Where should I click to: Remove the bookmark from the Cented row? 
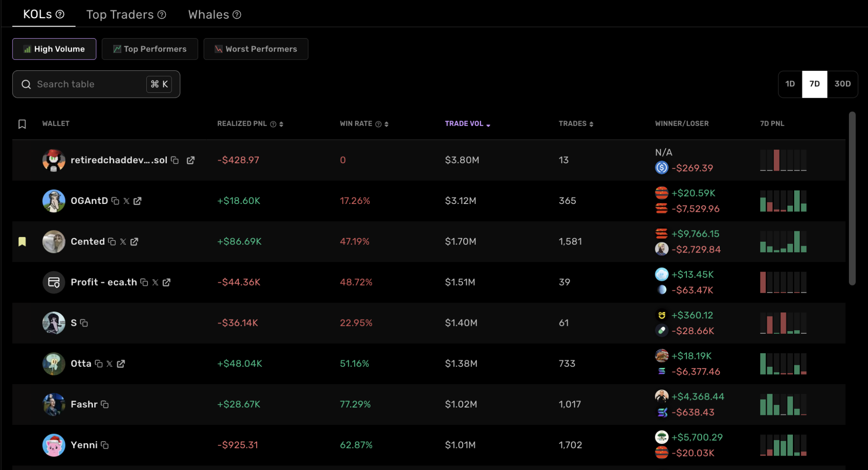point(22,242)
